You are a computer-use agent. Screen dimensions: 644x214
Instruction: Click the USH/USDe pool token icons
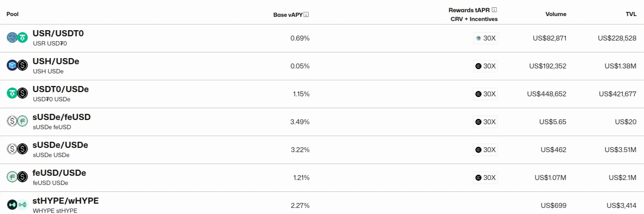(17, 65)
